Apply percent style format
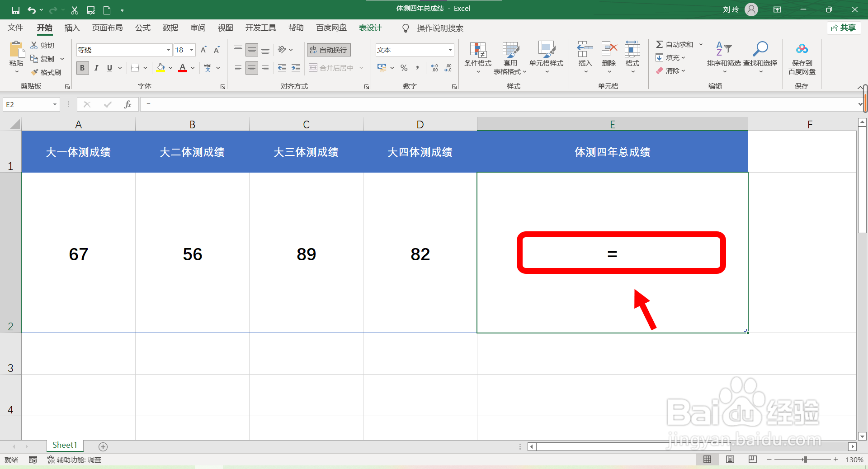This screenshot has width=868, height=469. pyautogui.click(x=404, y=68)
